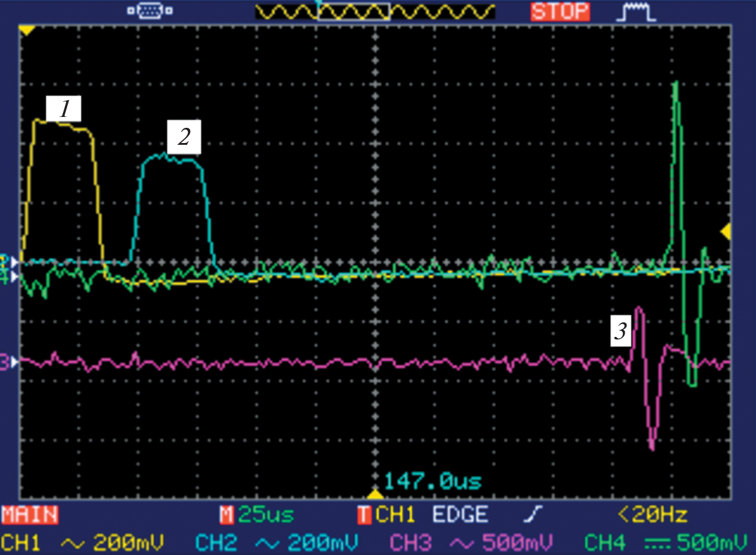Click the red MAIN timebase label
This screenshot has width=756, height=555.
[30, 515]
